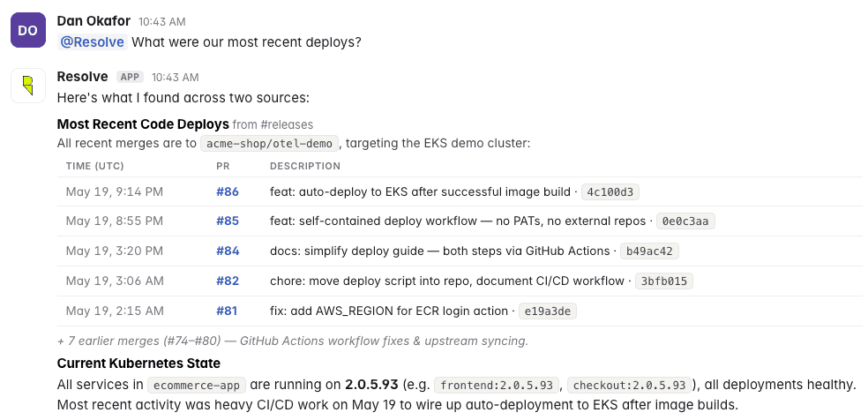Click the frontend:2.0.5.93 image tag
This screenshot has width=868, height=420.
pos(498,385)
